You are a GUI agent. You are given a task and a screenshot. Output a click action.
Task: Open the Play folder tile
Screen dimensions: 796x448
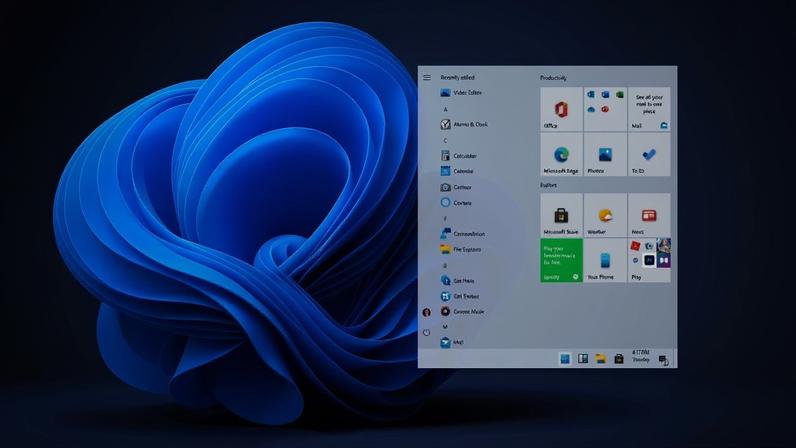649,261
